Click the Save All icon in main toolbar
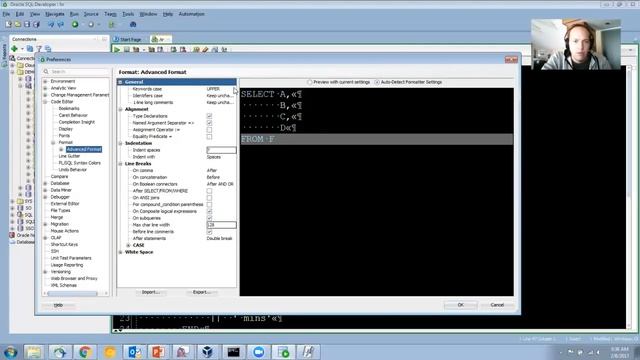Viewport: 640px width, 360px height. click(x=36, y=24)
